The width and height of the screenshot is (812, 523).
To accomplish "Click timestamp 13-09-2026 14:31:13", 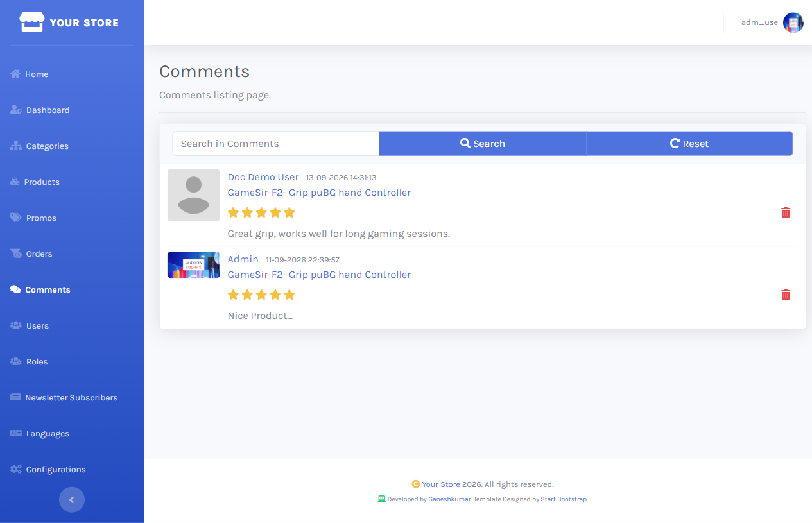I will (341, 178).
